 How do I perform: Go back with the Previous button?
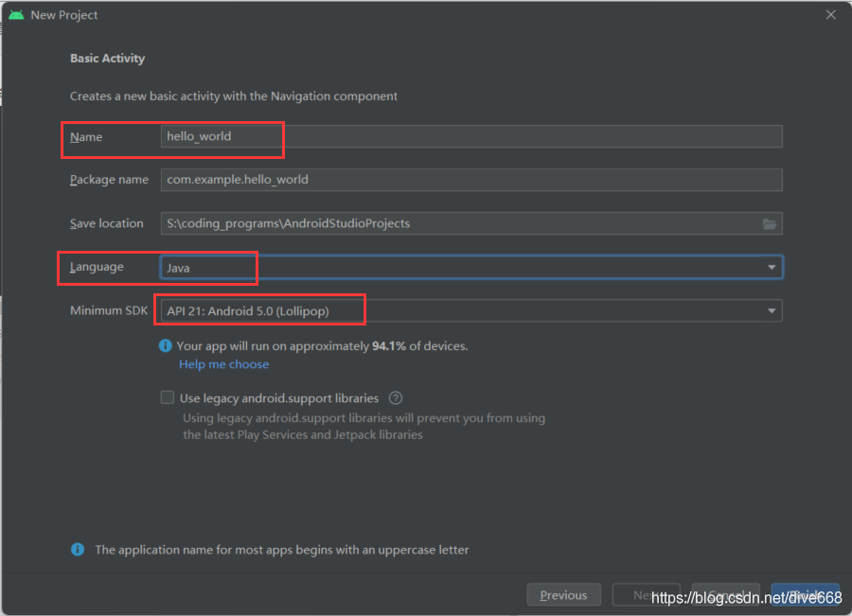564,595
